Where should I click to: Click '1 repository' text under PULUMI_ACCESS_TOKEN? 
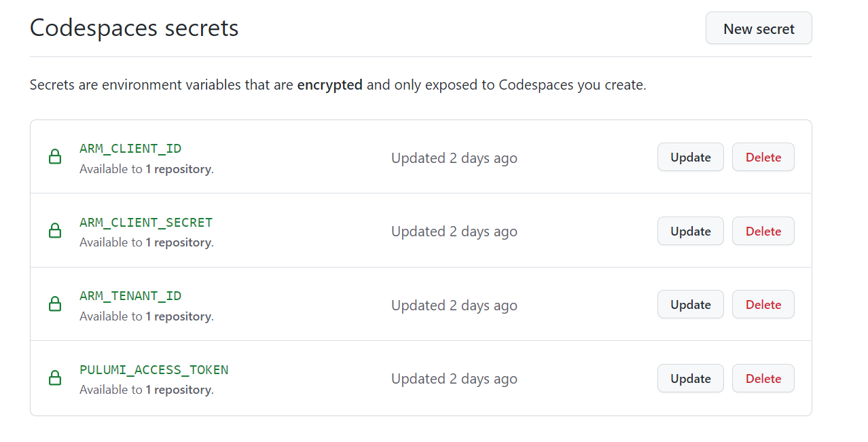(178, 390)
